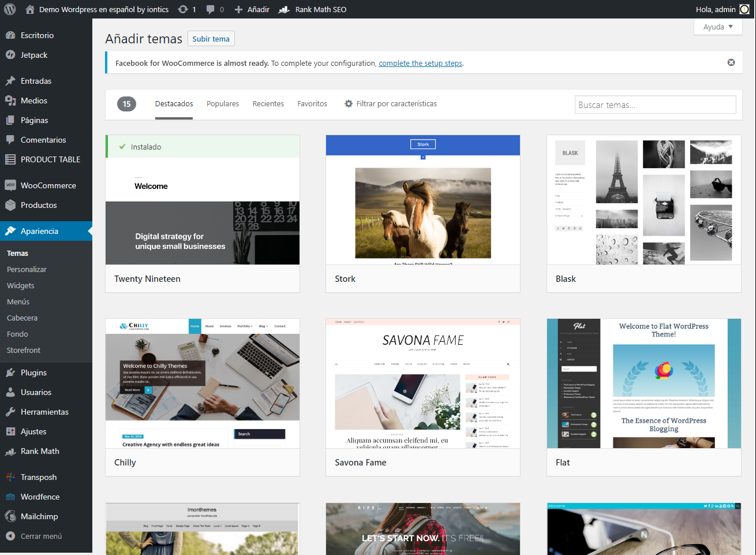
Task: Click the gear icon for Filtrar por características
Action: (x=349, y=104)
